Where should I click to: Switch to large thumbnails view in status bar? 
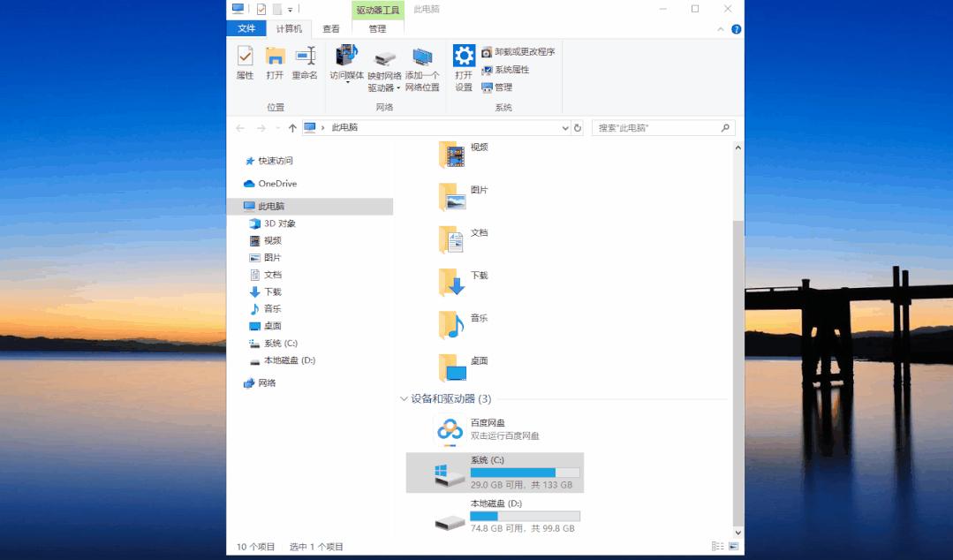pyautogui.click(x=733, y=546)
